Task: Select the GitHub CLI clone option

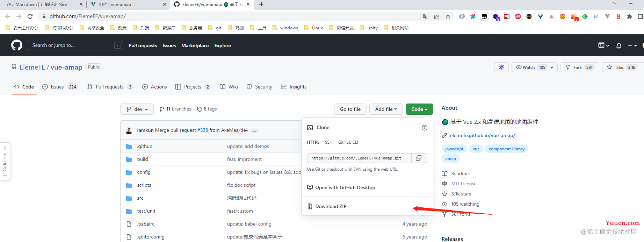Action: pyautogui.click(x=348, y=142)
